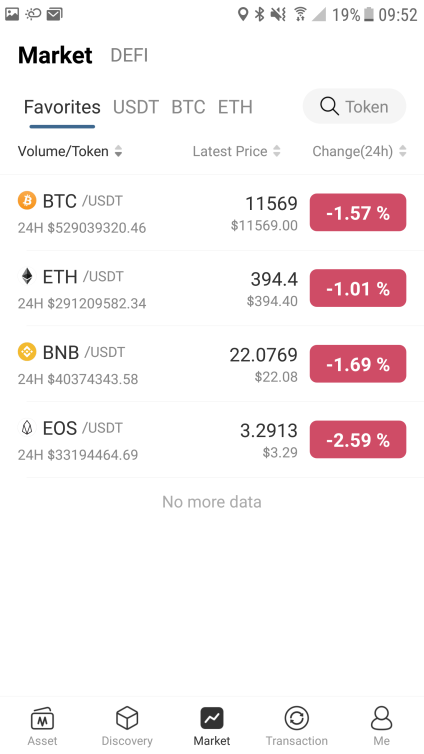This screenshot has height=754, width=424.
Task: Open the ETH/USDT pair row
Action: 212,288
